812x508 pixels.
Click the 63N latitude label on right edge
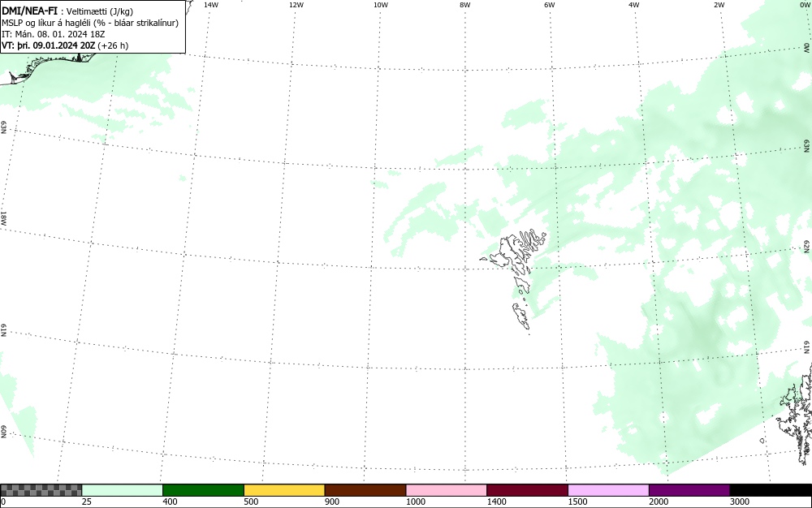[x=807, y=146]
